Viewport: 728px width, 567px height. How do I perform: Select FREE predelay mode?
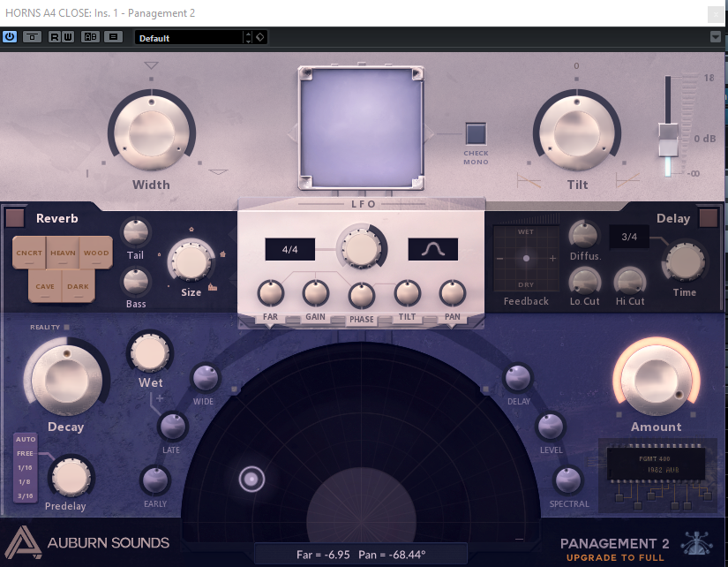tap(25, 453)
